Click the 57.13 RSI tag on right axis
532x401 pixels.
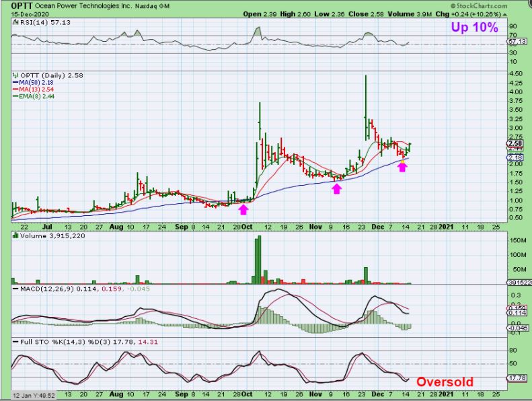(x=517, y=42)
